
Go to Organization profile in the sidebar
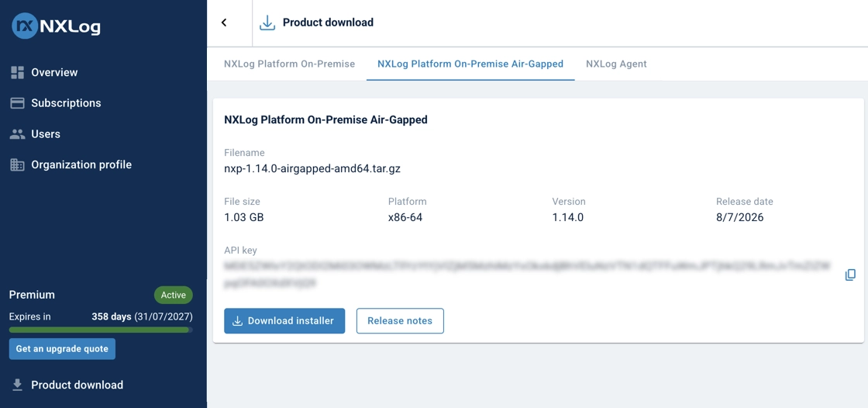tap(81, 164)
